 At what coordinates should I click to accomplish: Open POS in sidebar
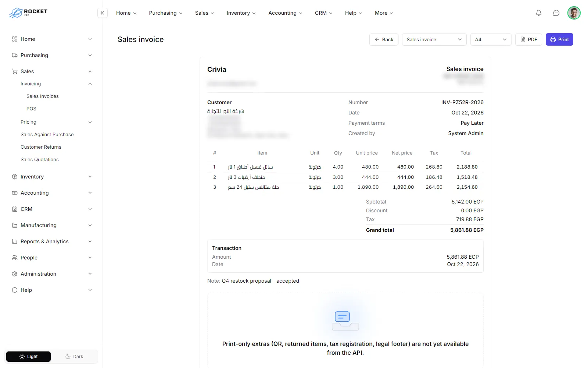[31, 109]
